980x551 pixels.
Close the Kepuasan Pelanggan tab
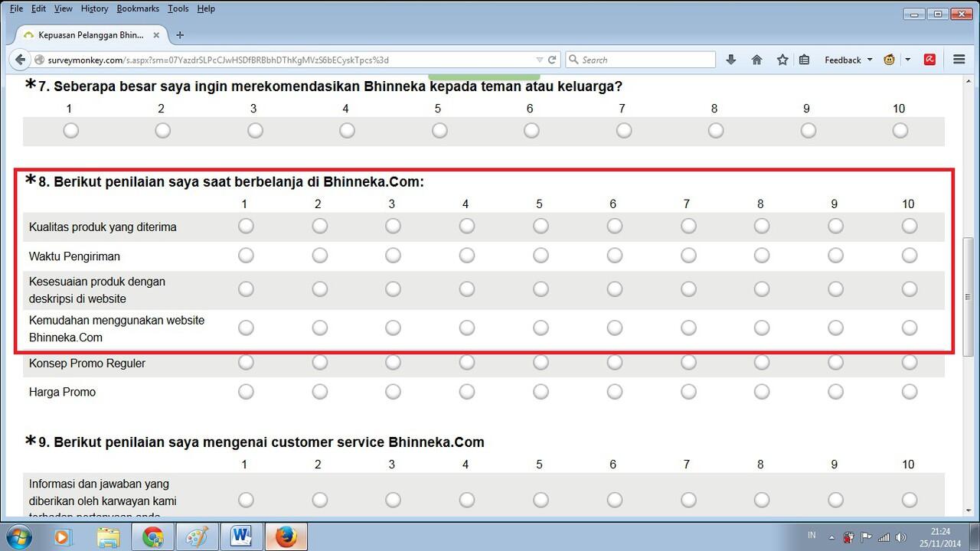tap(156, 35)
